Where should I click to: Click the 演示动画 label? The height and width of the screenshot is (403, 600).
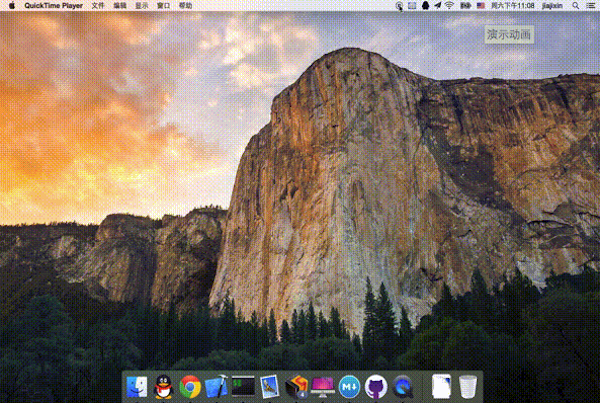coord(509,34)
